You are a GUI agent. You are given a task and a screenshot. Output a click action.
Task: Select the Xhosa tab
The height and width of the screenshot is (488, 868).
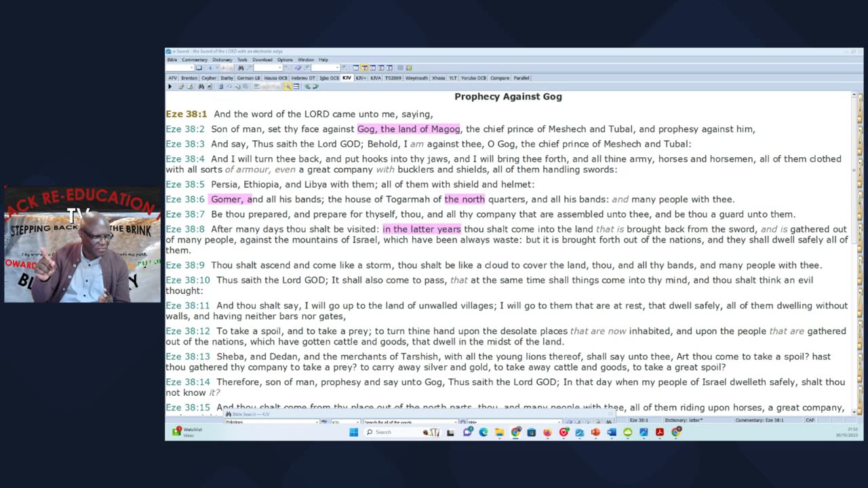(438, 78)
